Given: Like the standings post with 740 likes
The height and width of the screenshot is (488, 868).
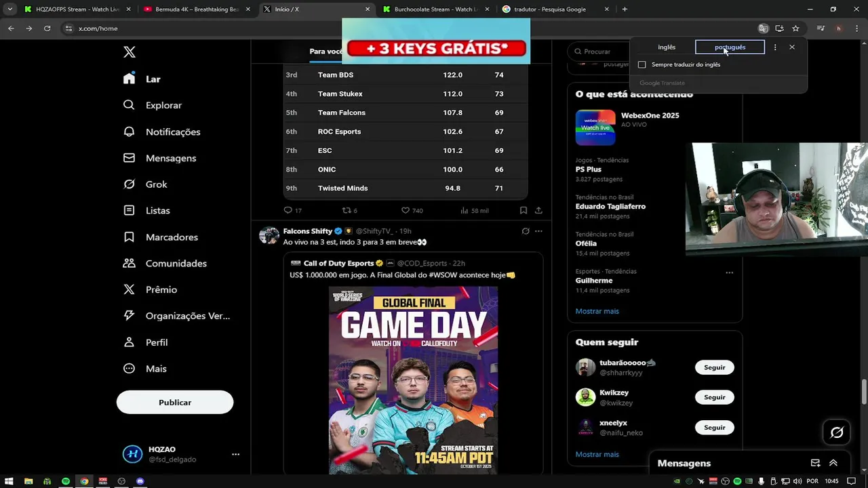Looking at the screenshot, I should pyautogui.click(x=412, y=210).
